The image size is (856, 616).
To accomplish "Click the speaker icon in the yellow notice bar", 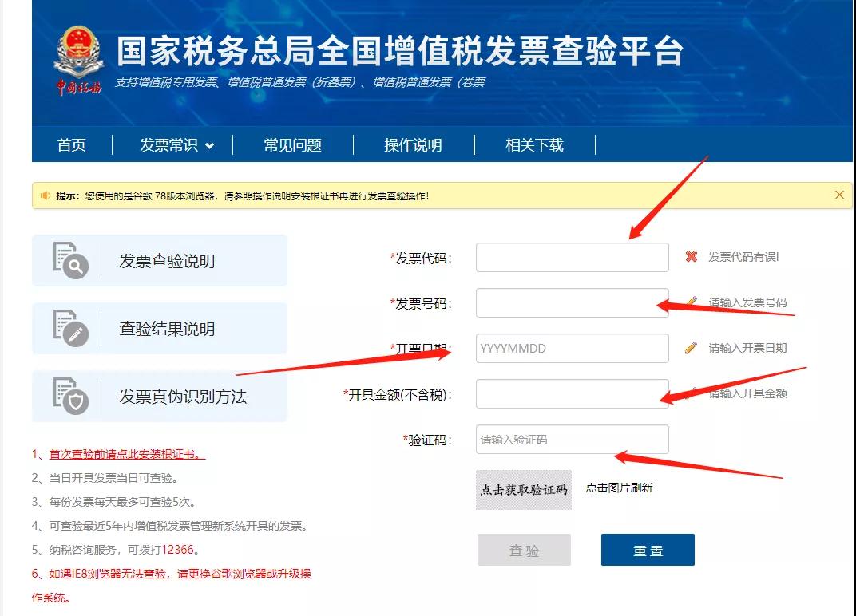I will click(x=45, y=195).
